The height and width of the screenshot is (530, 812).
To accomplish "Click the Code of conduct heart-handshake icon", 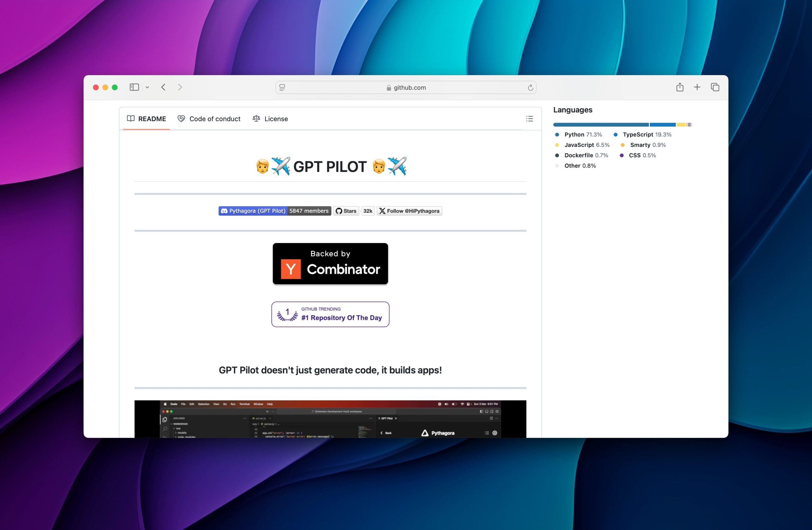I will [181, 118].
